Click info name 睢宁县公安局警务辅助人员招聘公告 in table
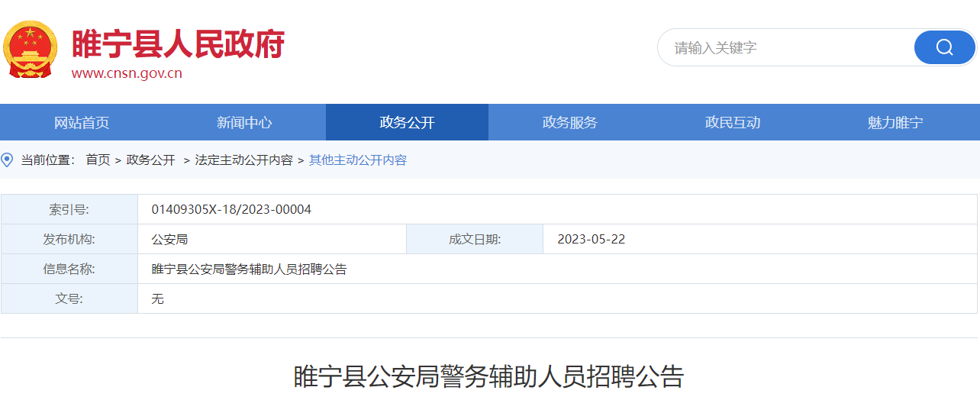 [x=249, y=269]
